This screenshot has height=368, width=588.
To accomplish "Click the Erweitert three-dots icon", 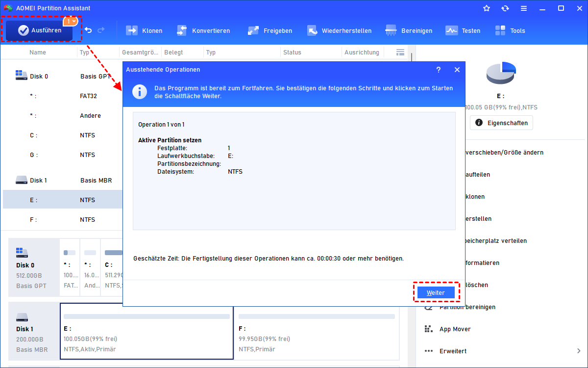I will pyautogui.click(x=429, y=351).
